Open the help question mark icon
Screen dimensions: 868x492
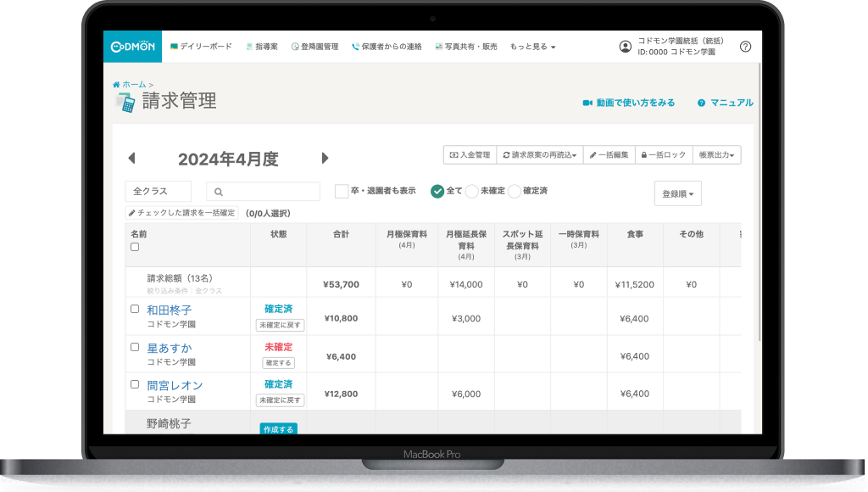[745, 47]
